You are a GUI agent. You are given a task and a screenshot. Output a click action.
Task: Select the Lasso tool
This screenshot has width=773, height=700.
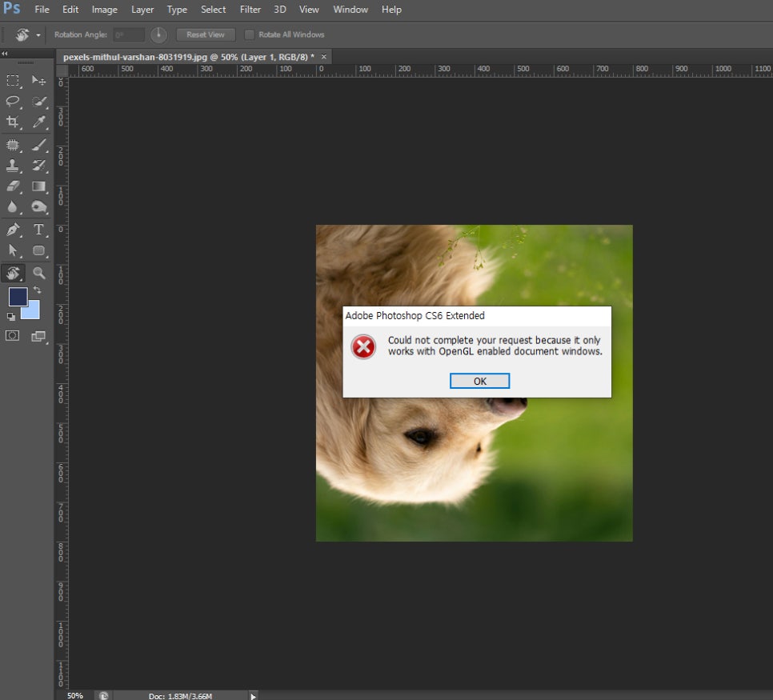[13, 101]
